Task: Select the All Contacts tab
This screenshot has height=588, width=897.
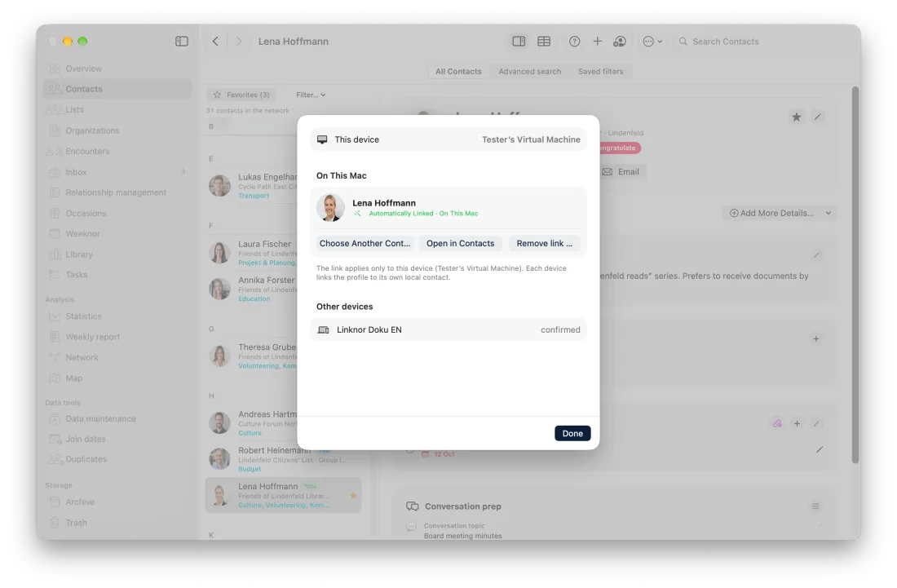Action: tap(458, 72)
